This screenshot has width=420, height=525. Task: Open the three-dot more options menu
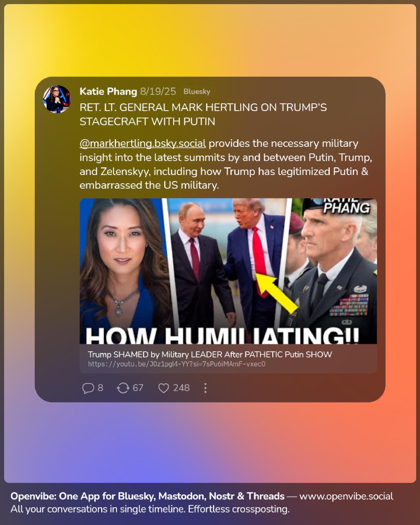tap(205, 388)
